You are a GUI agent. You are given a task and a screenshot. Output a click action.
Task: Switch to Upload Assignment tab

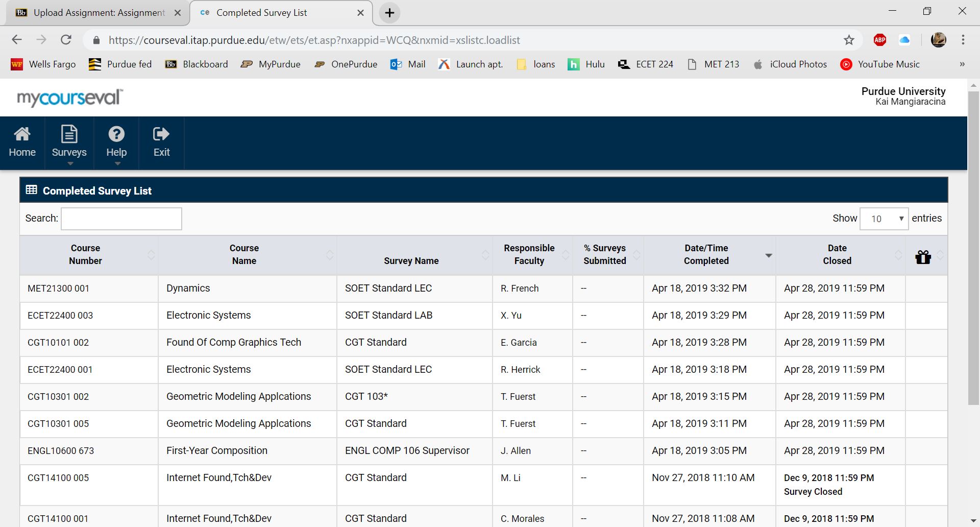tap(99, 13)
